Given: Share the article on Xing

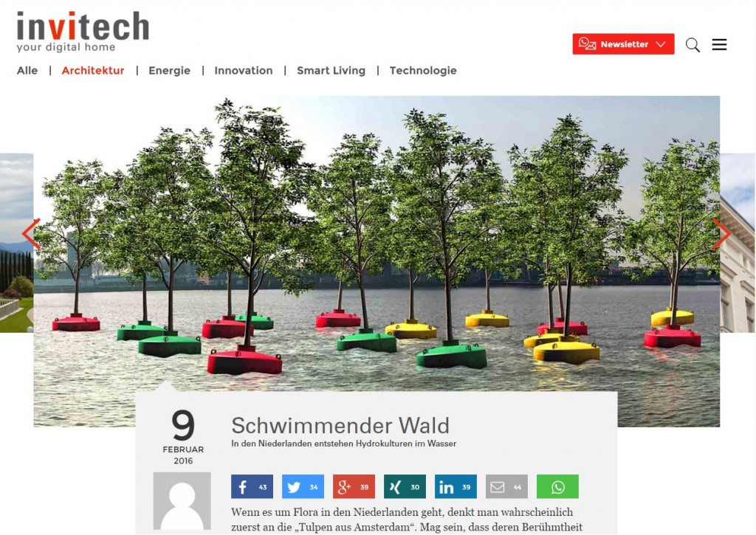Looking at the screenshot, I should point(405,487).
